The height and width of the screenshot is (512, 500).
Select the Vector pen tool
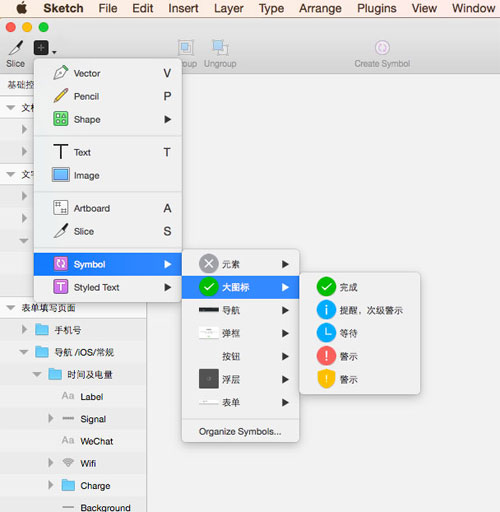[x=108, y=73]
